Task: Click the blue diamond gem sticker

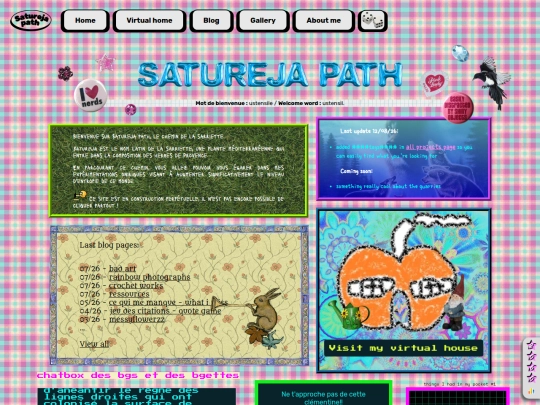Action: [x=460, y=53]
